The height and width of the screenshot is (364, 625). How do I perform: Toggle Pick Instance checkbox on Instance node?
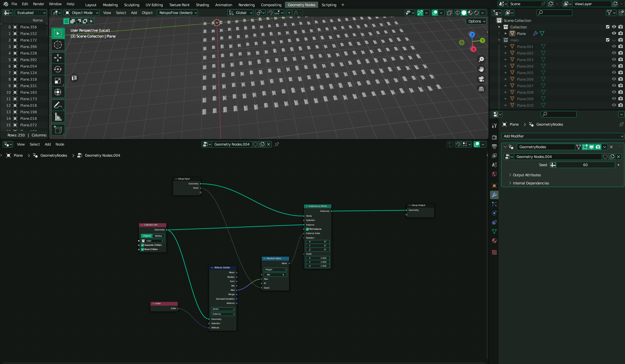(307, 229)
